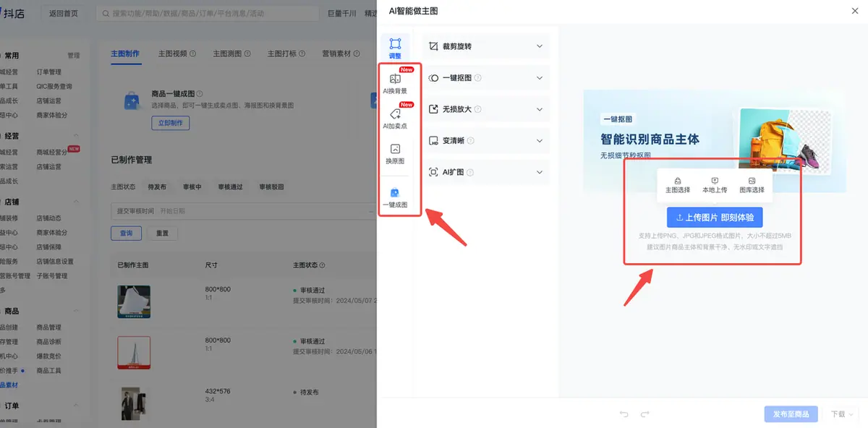Viewport: 868px width, 428px height.
Task: Open the 下载 dropdown
Action: [x=841, y=414]
